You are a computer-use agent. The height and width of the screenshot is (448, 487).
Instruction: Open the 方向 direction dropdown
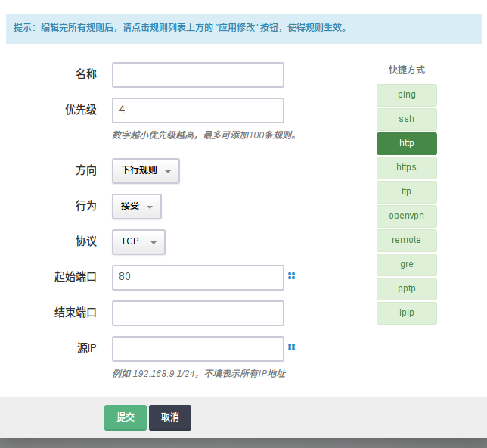pyautogui.click(x=146, y=171)
